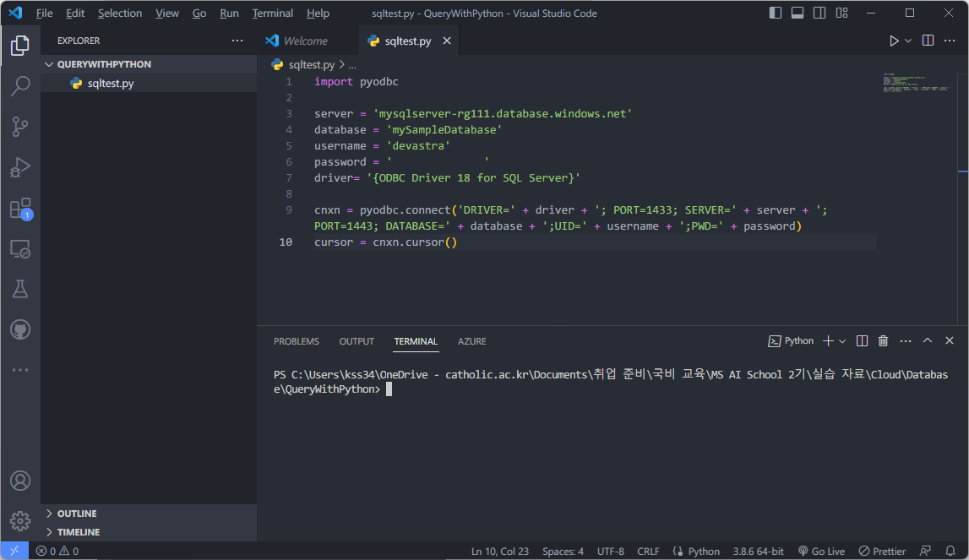Click Go Live in status bar

click(821, 552)
